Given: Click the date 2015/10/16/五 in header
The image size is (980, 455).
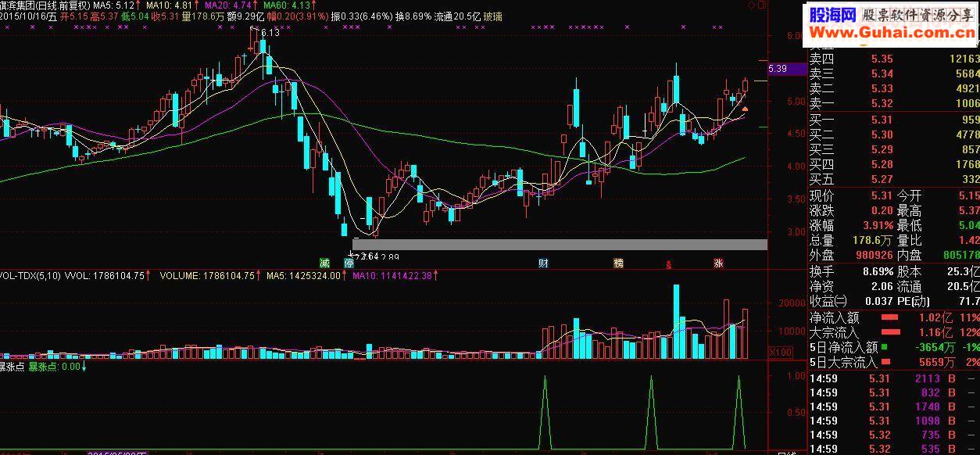Looking at the screenshot, I should click(28, 16).
